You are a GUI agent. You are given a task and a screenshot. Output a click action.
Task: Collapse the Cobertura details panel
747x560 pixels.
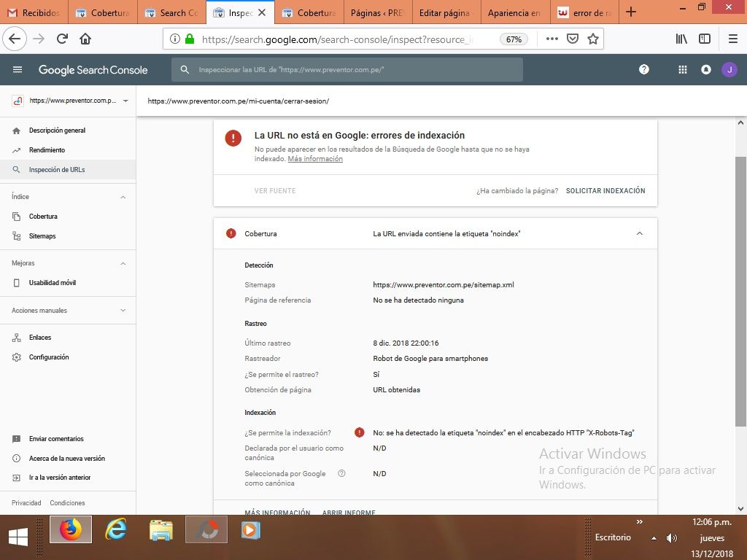pos(639,233)
